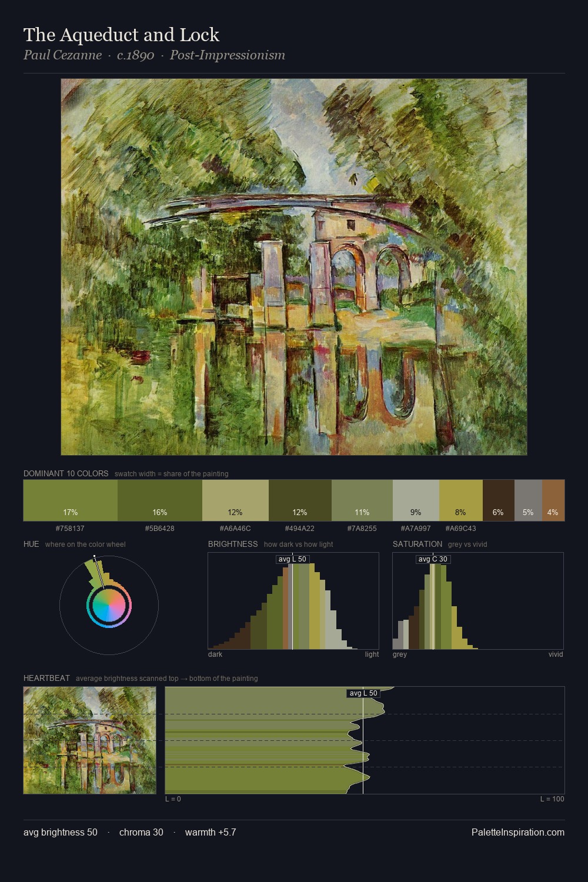Viewport: 588px width, 882px height.
Task: Click the 'light' brightness axis label
Action: pos(372,654)
